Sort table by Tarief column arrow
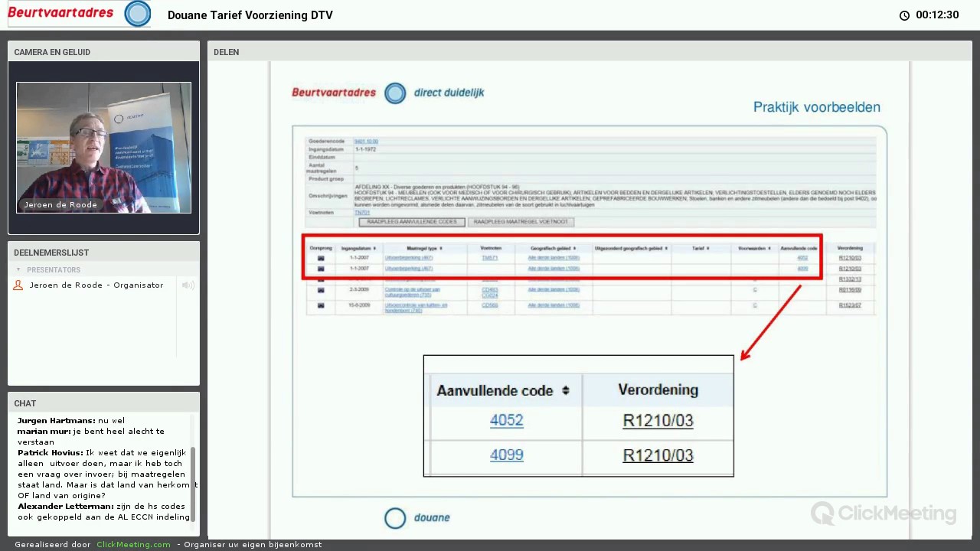The width and height of the screenshot is (980, 551). pyautogui.click(x=707, y=249)
